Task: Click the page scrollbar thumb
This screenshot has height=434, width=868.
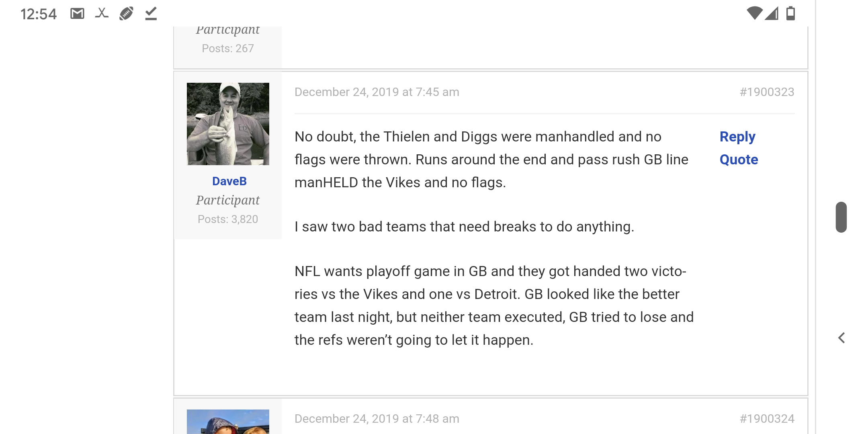Action: [x=841, y=217]
